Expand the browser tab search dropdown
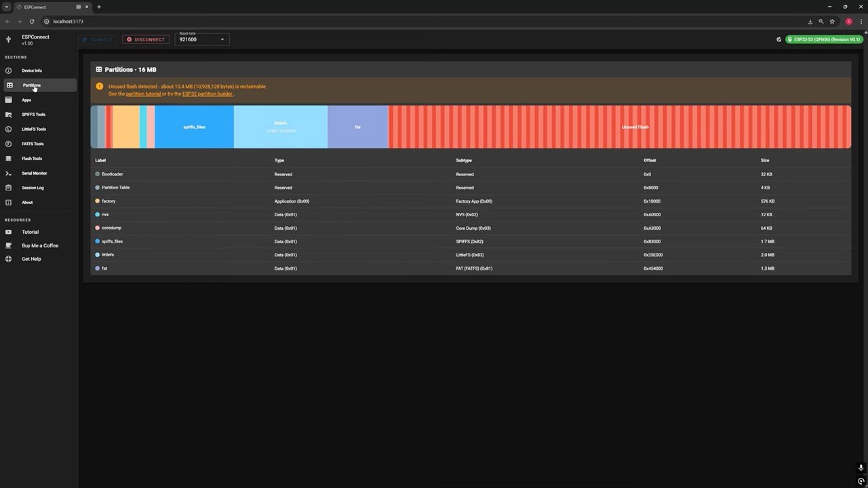Viewport: 868px width, 488px height. click(7, 7)
